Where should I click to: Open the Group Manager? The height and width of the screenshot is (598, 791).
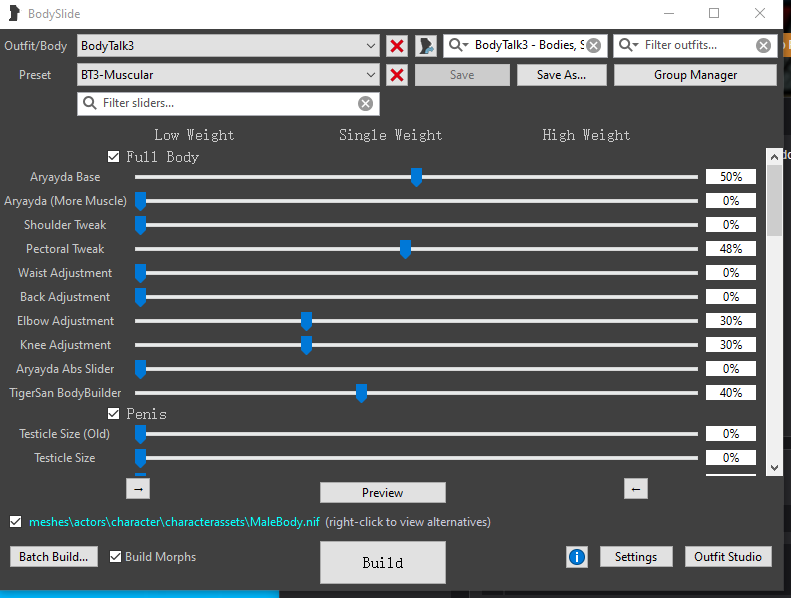point(695,75)
